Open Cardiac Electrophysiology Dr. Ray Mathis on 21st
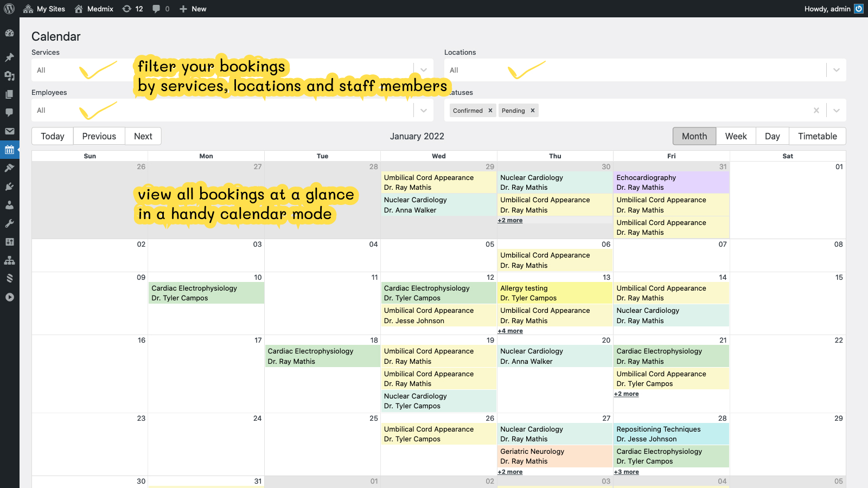This screenshot has width=868, height=488. pos(671,356)
